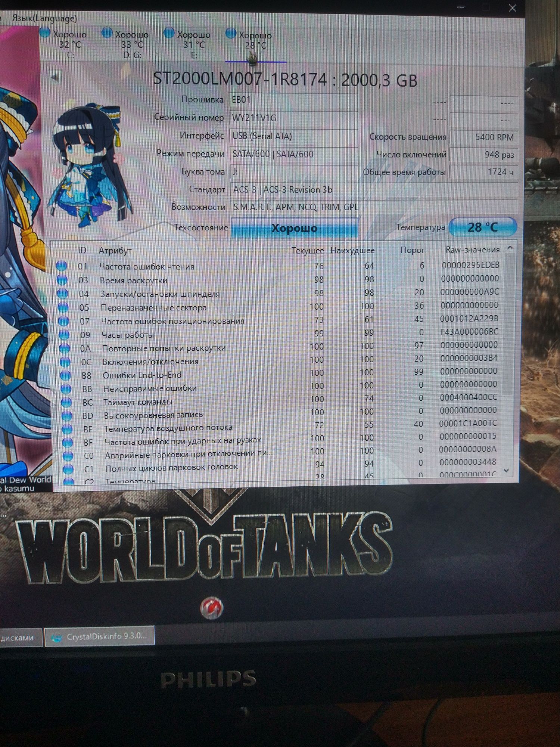Minimize the CrystalDiskInfo window
This screenshot has height=747, width=560.
tap(461, 7)
